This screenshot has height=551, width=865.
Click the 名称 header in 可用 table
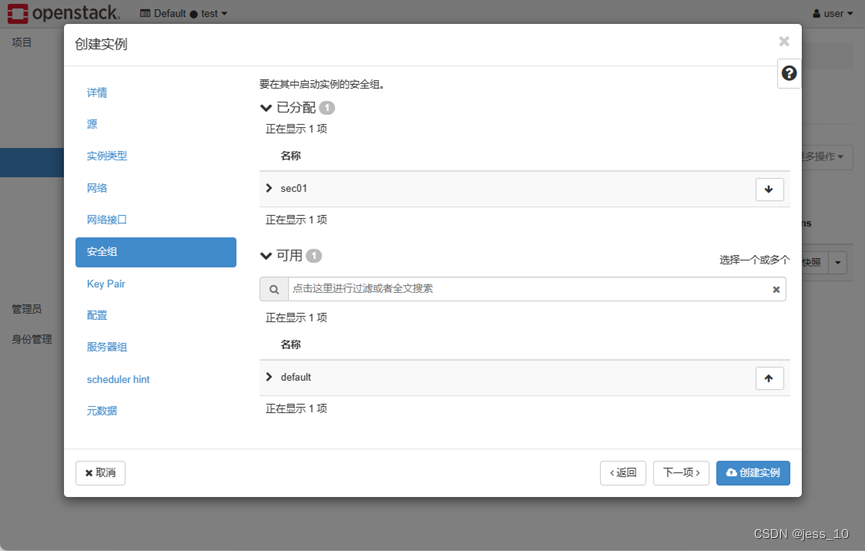(x=291, y=345)
